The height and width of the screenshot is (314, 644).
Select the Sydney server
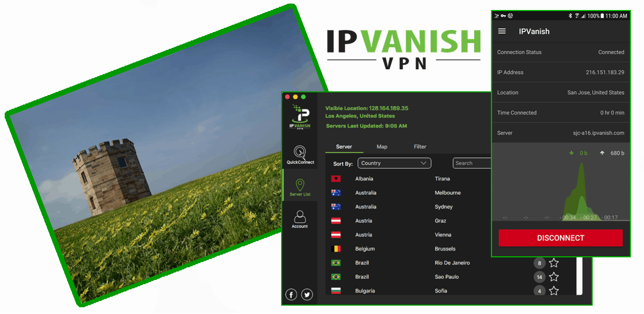pyautogui.click(x=444, y=207)
